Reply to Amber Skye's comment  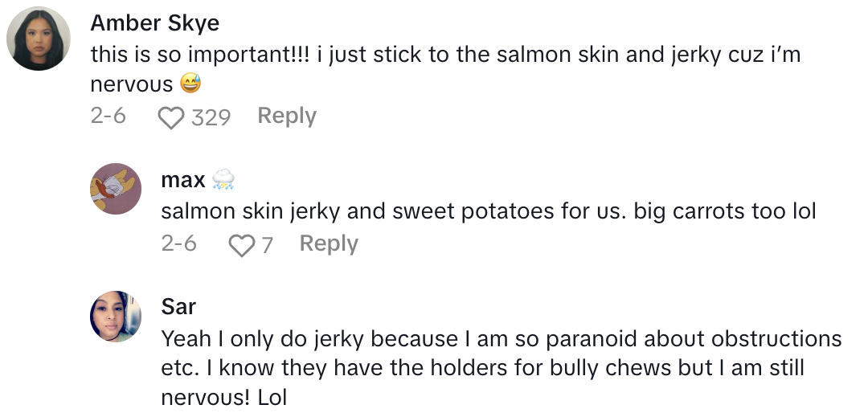[287, 117]
